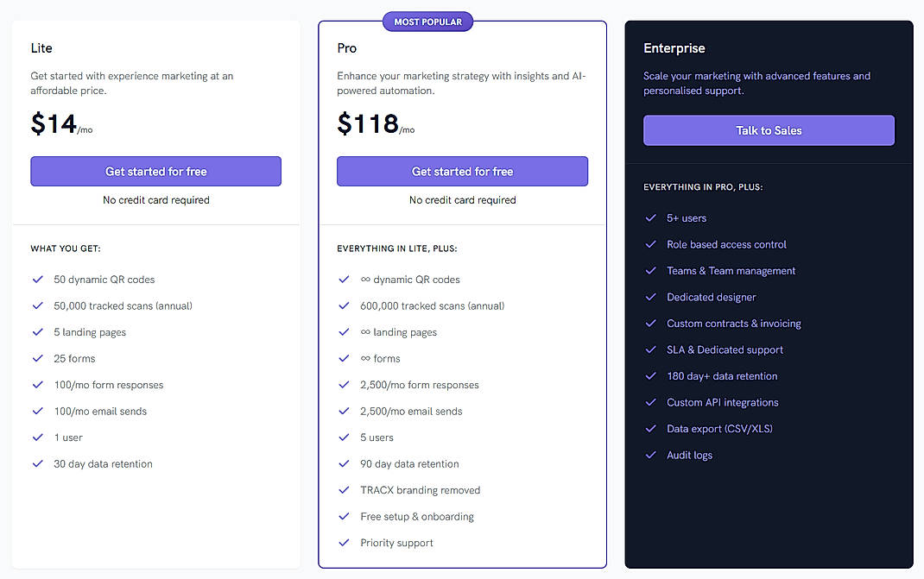Click the checkmark beside Audit logs

pos(650,455)
